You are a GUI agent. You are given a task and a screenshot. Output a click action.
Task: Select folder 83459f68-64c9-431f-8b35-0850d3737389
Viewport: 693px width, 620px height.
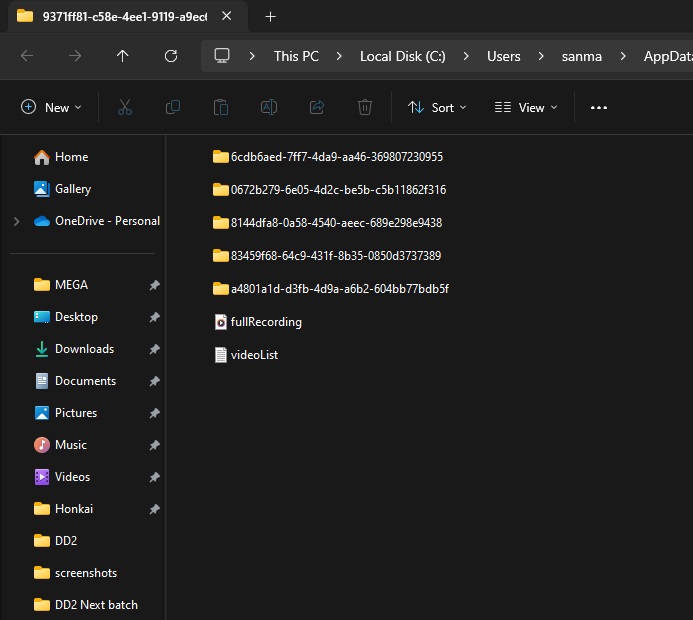tap(327, 255)
